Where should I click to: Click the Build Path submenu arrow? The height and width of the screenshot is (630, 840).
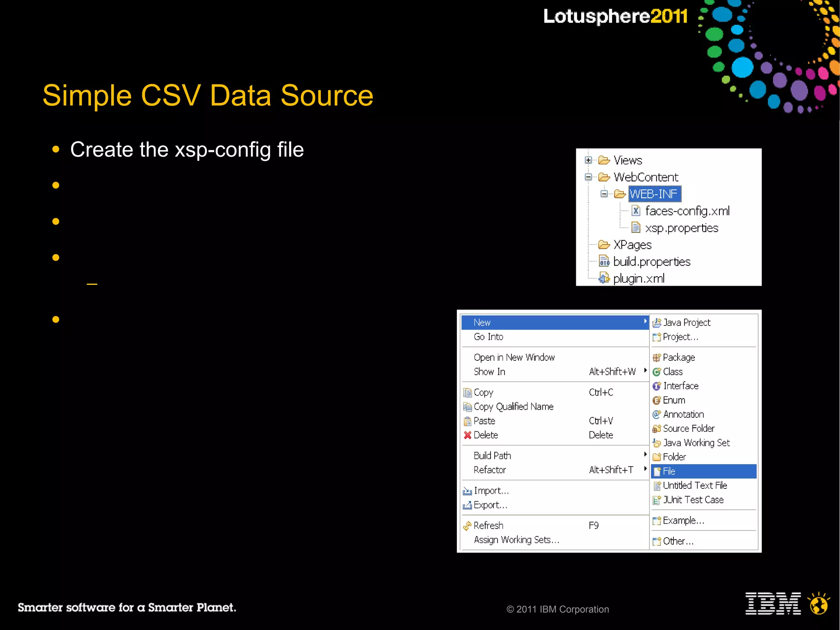click(x=645, y=454)
